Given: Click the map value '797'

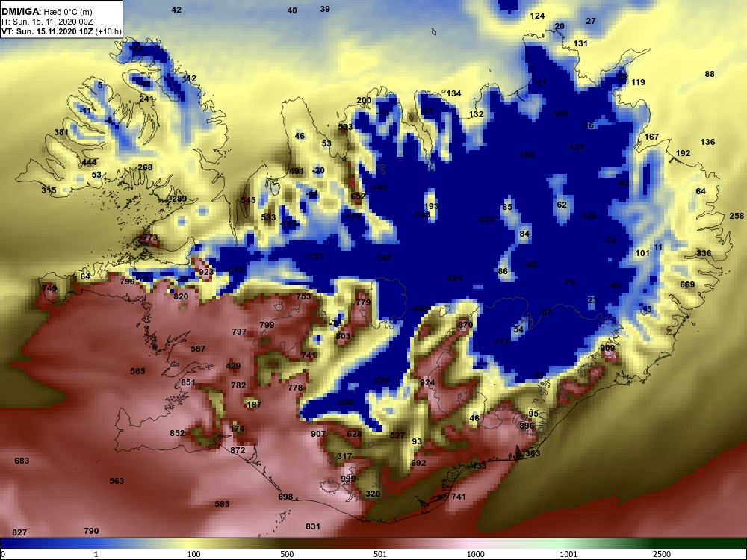Looking at the screenshot, I should [239, 332].
